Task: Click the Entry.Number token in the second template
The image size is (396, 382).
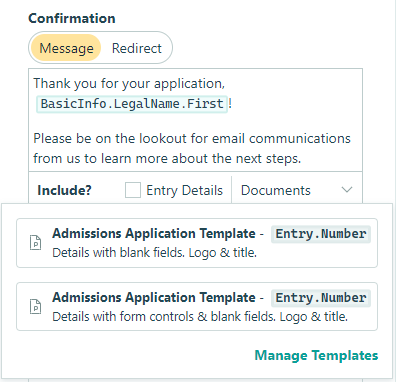Action: point(321,298)
